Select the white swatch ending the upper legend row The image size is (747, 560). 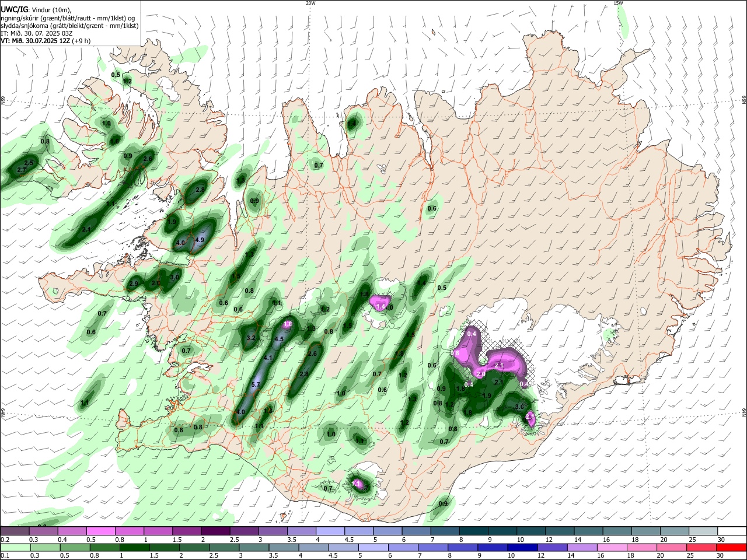(732, 531)
